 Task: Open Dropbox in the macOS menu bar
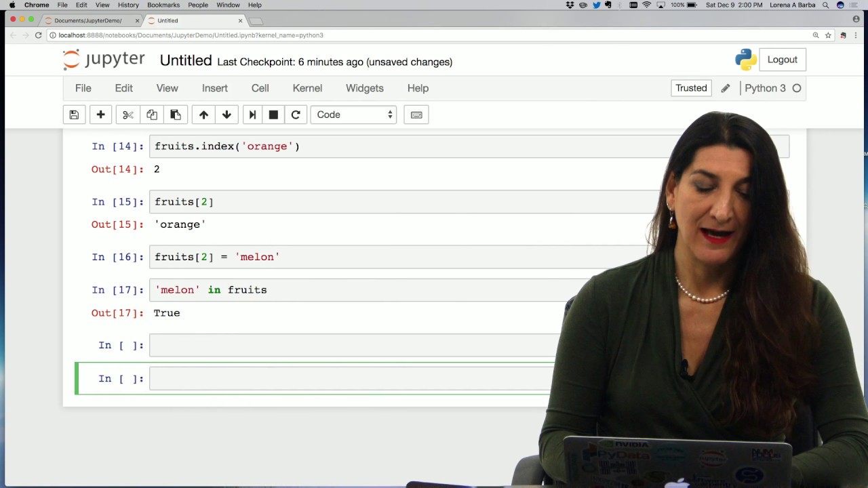(570, 5)
